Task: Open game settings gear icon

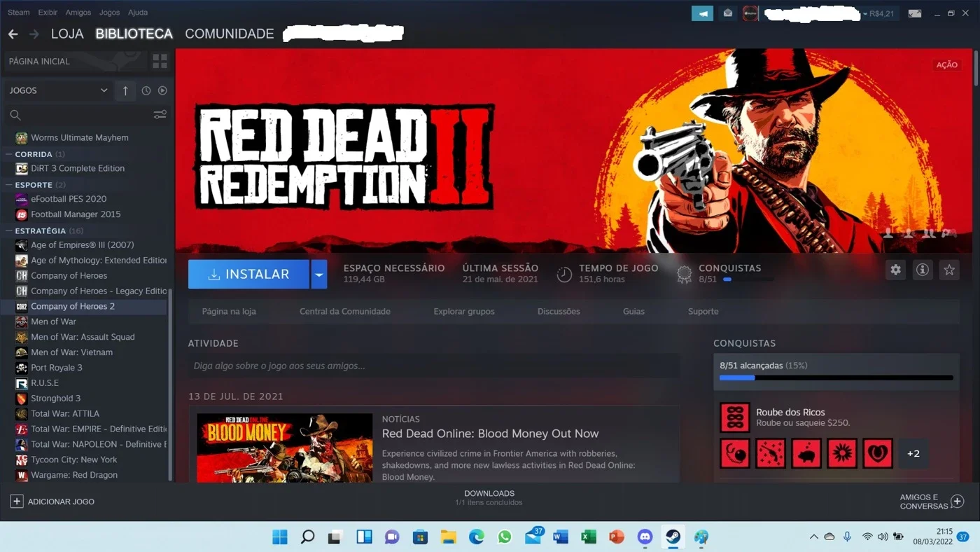Action: pos(895,270)
